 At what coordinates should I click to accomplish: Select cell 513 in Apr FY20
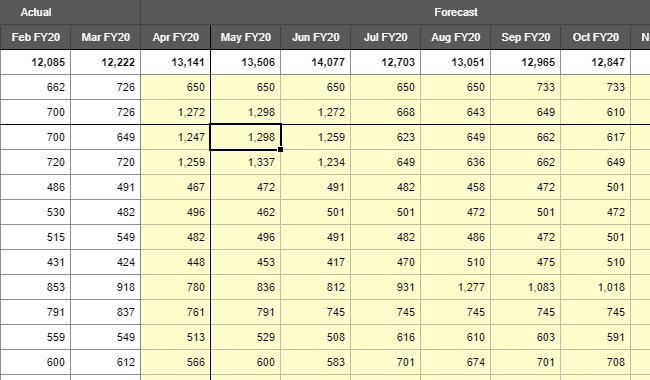click(176, 337)
